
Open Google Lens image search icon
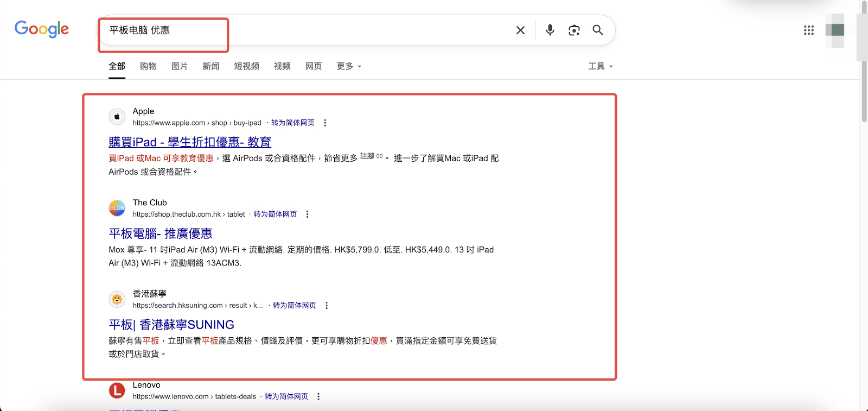tap(574, 30)
